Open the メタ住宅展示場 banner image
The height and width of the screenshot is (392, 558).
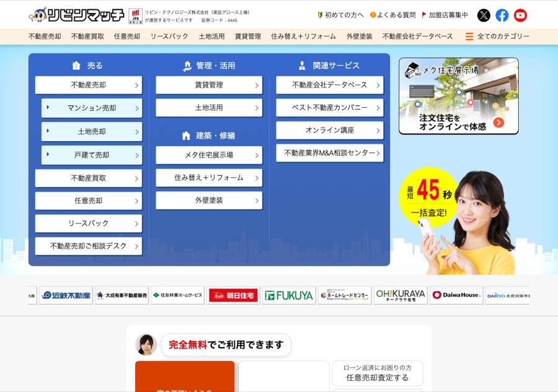(x=459, y=96)
